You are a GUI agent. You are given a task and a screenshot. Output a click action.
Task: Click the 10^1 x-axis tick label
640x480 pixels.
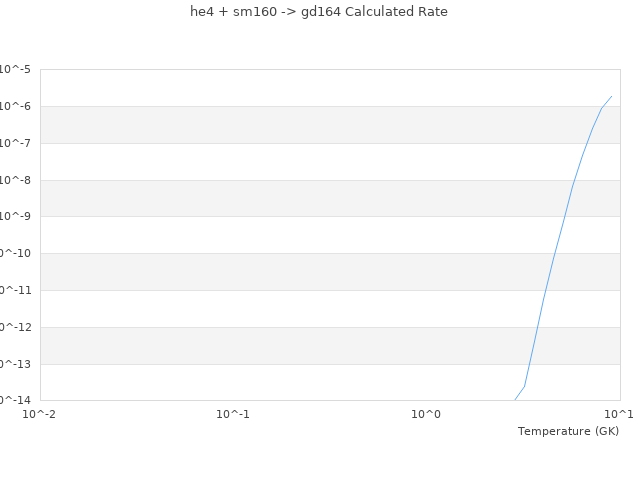point(619,414)
